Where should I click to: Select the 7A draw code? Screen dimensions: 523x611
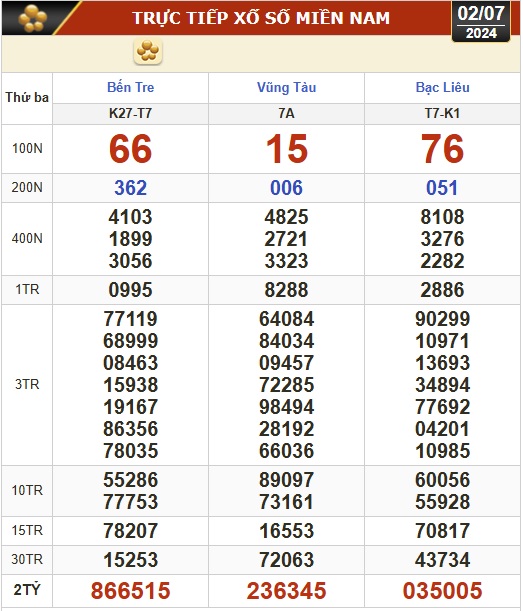tap(286, 114)
